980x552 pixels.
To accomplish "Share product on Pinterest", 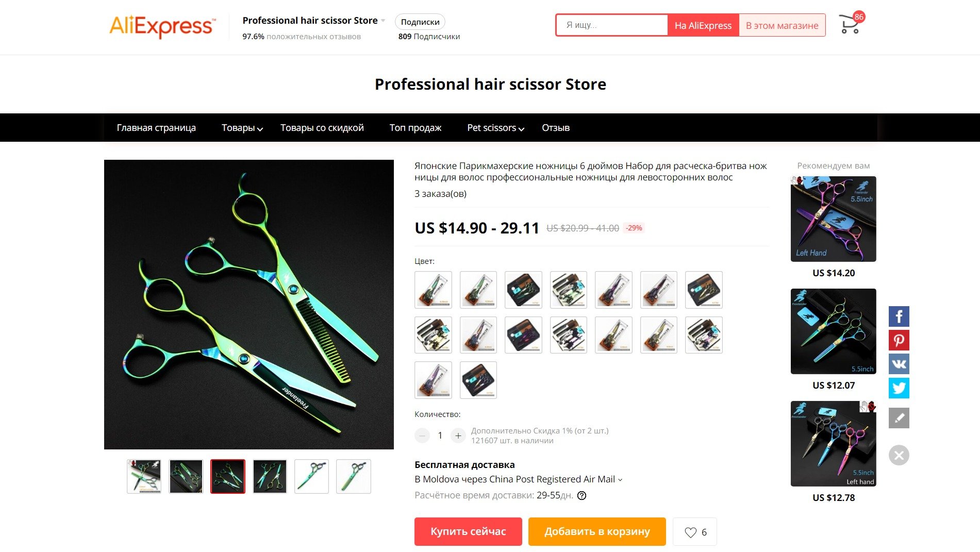I will point(899,340).
